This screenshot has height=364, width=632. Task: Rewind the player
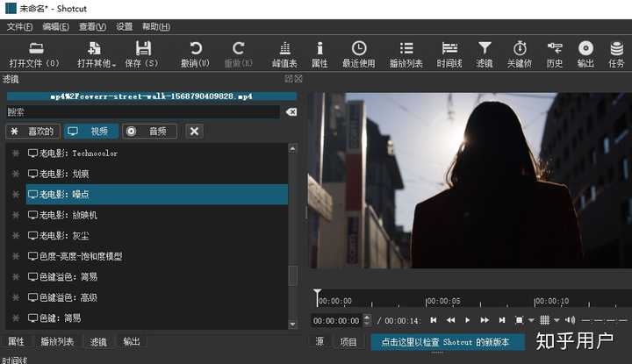coord(450,320)
